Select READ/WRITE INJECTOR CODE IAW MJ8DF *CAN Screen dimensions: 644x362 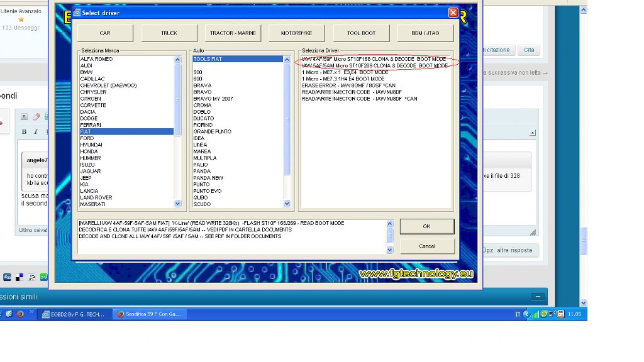tap(359, 99)
